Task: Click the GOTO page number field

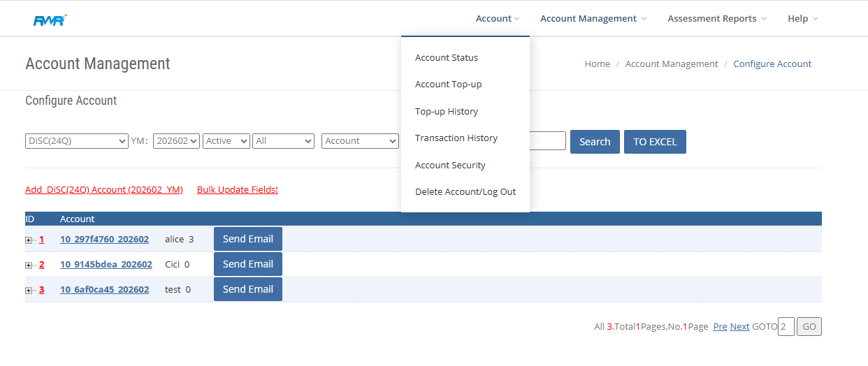Action: [x=786, y=327]
